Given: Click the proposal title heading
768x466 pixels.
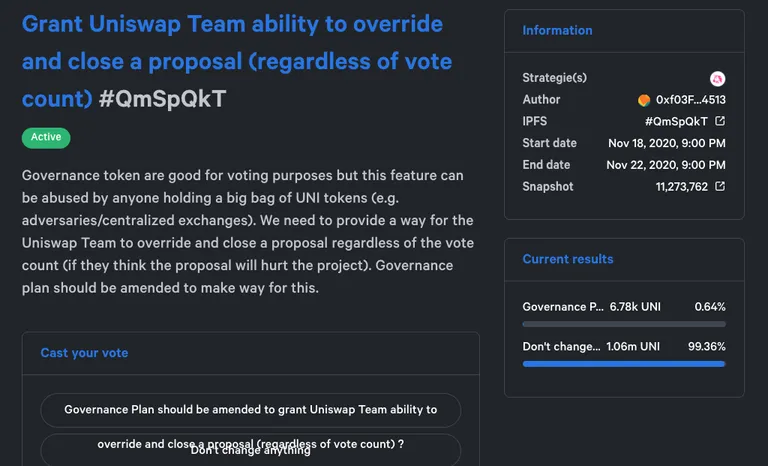Looking at the screenshot, I should pyautogui.click(x=237, y=61).
